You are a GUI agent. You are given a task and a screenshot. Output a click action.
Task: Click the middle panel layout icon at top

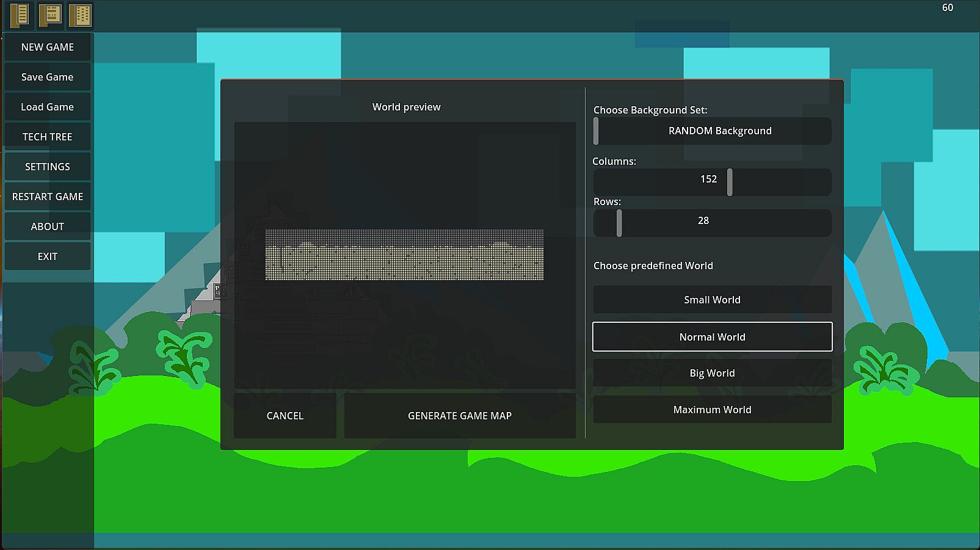tap(51, 15)
